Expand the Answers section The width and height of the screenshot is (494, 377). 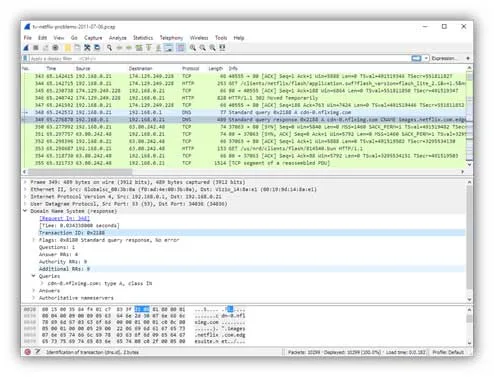[x=34, y=291]
